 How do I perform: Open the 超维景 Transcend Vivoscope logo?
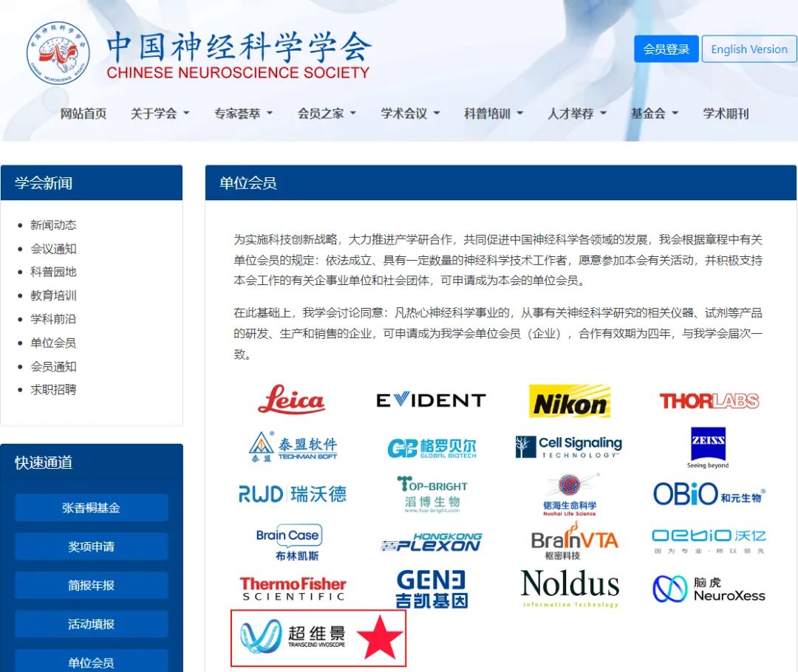(x=293, y=636)
